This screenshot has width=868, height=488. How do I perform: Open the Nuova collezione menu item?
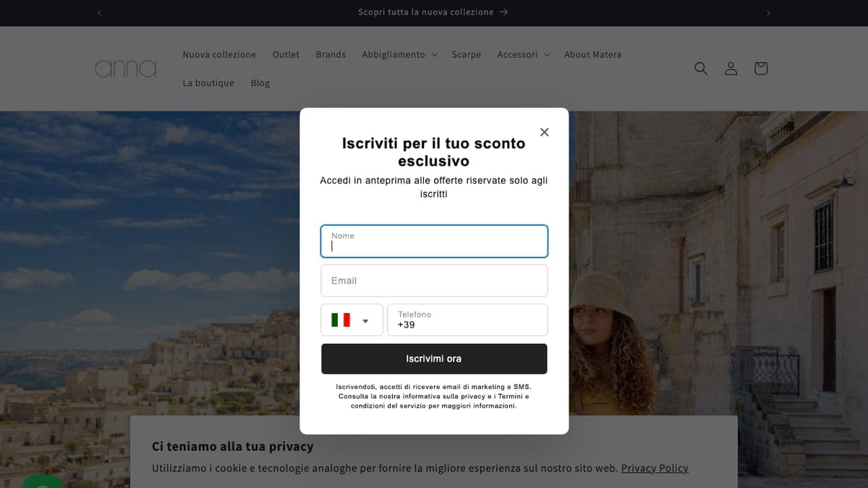pyautogui.click(x=219, y=54)
